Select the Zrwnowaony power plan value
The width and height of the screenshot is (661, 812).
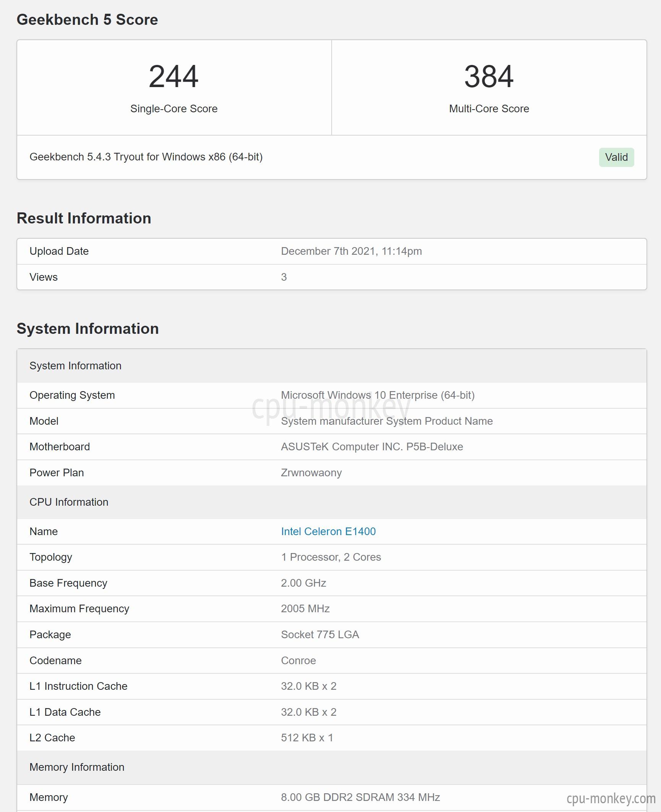(x=311, y=472)
